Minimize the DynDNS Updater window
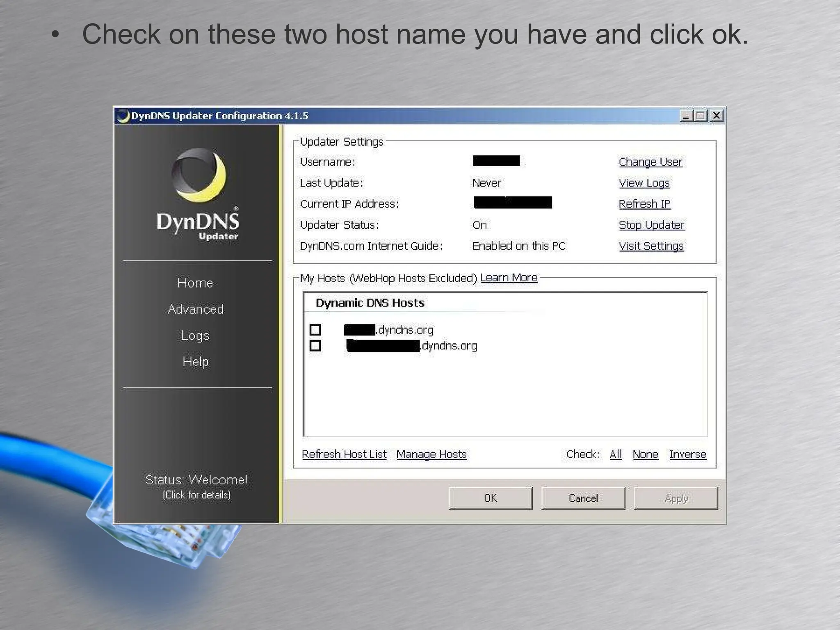Screen dimensions: 840x630 tap(686, 116)
